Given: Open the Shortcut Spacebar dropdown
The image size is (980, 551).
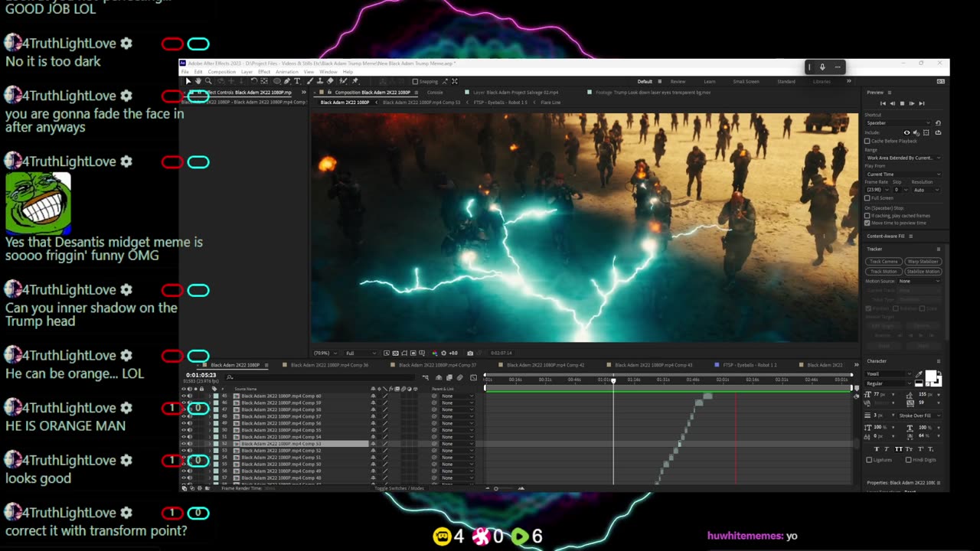Looking at the screenshot, I should click(898, 123).
